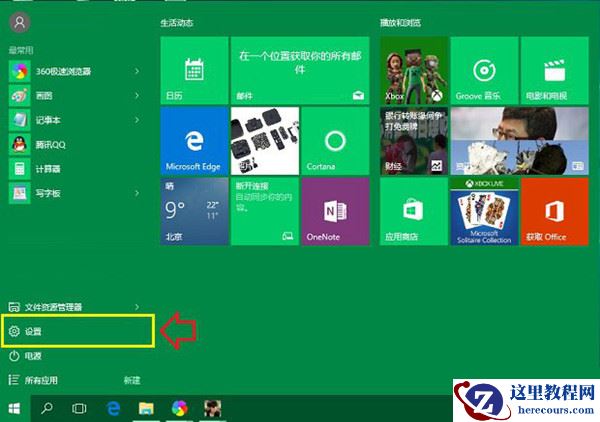Launch Edge from the taskbar

[x=113, y=409]
